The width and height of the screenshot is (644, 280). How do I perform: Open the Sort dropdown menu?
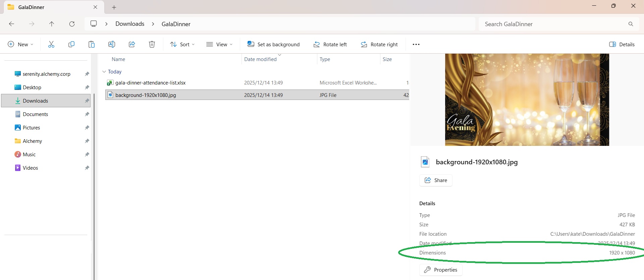[182, 44]
